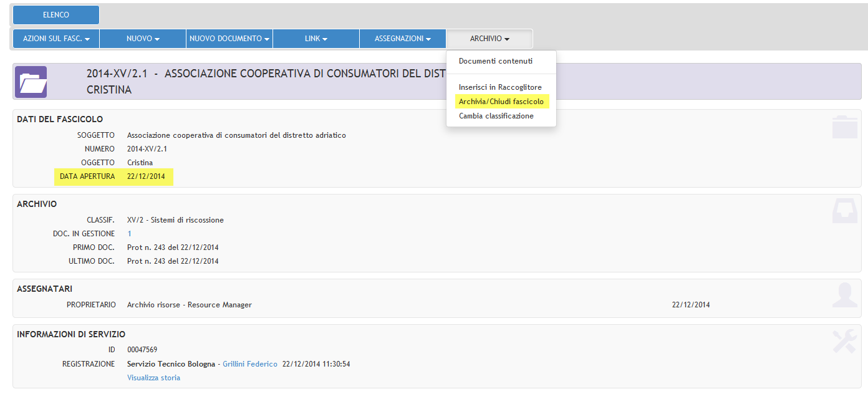Open the Visualizza storia link
The image size is (868, 394).
(x=153, y=378)
